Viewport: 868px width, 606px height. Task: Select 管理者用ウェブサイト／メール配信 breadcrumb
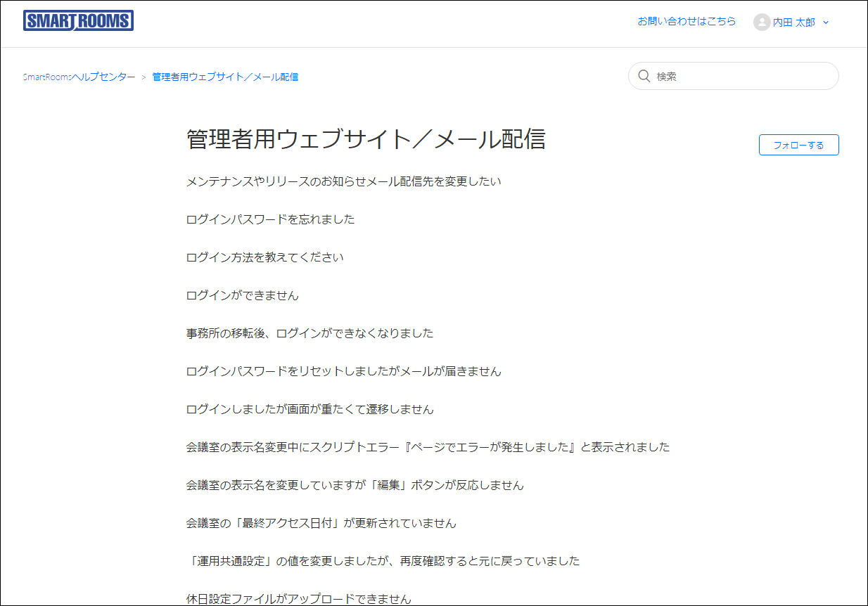(225, 77)
